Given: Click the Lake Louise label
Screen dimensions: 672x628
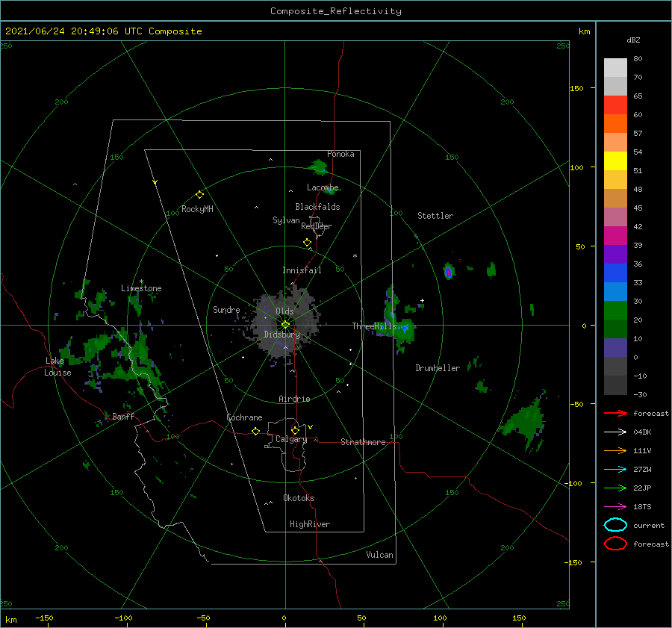Looking at the screenshot, I should tap(57, 367).
